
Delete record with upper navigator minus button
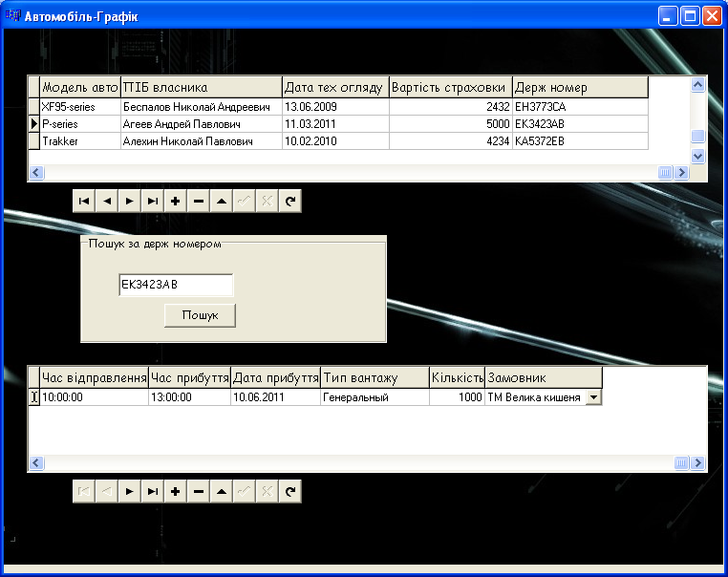(x=199, y=201)
